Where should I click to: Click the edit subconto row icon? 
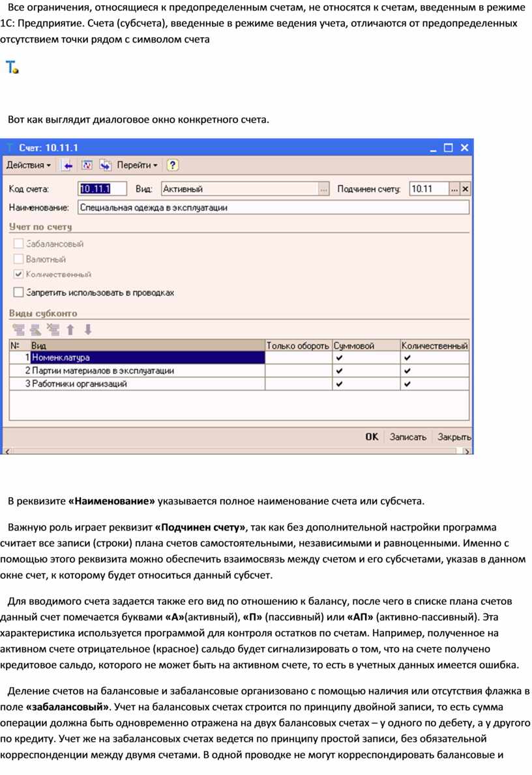coord(36,330)
